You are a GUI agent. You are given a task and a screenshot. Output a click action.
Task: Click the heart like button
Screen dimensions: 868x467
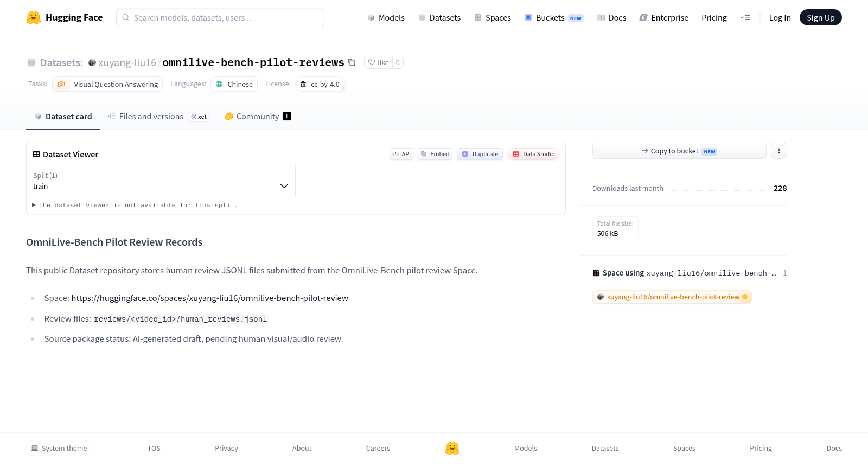tap(379, 62)
